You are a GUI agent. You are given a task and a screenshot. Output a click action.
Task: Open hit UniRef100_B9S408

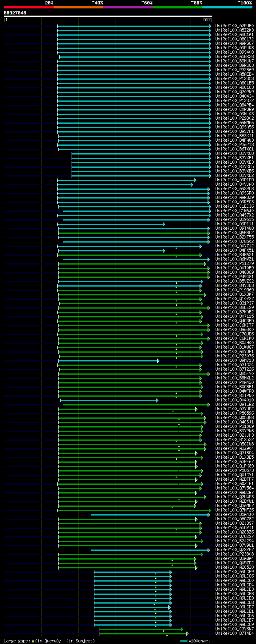tap(234, 52)
